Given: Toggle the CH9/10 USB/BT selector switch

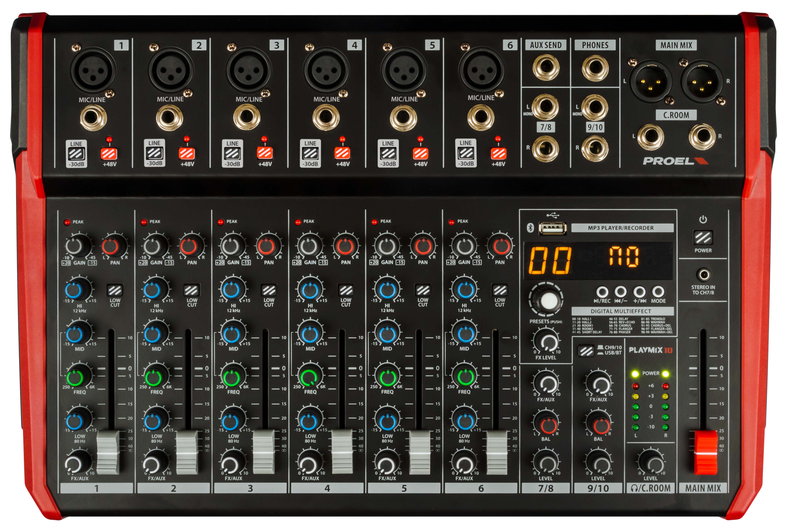Looking at the screenshot, I should pos(586,351).
